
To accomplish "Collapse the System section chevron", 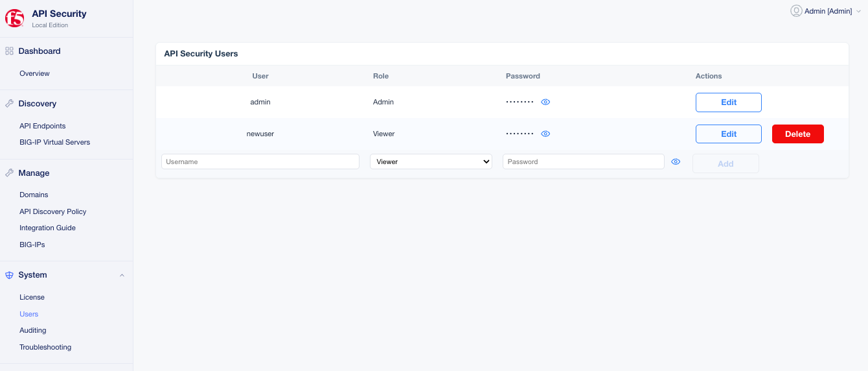I will click(122, 276).
